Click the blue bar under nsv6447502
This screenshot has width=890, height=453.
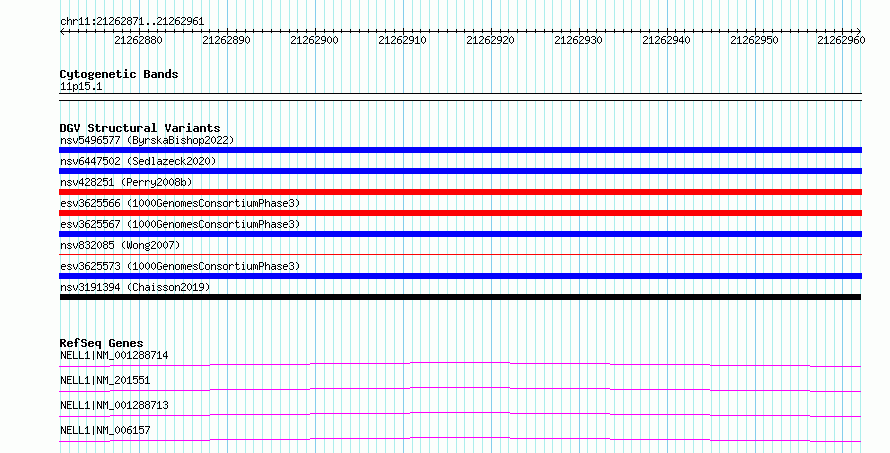[460, 171]
